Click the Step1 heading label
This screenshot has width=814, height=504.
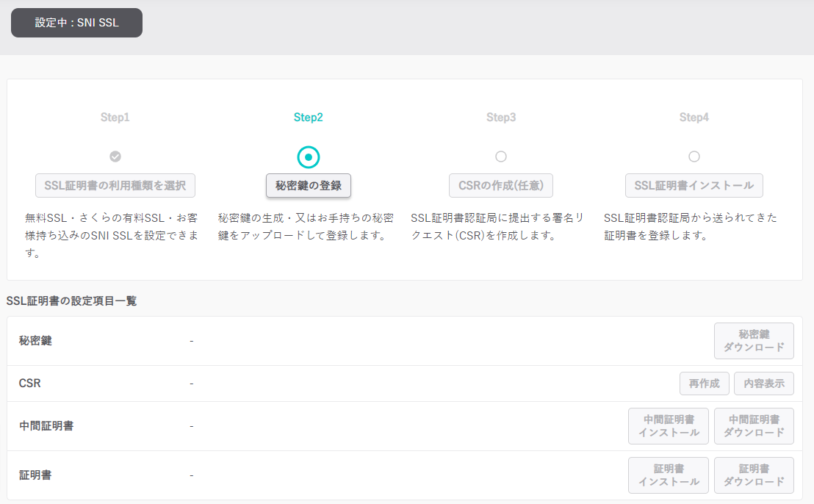[115, 118]
